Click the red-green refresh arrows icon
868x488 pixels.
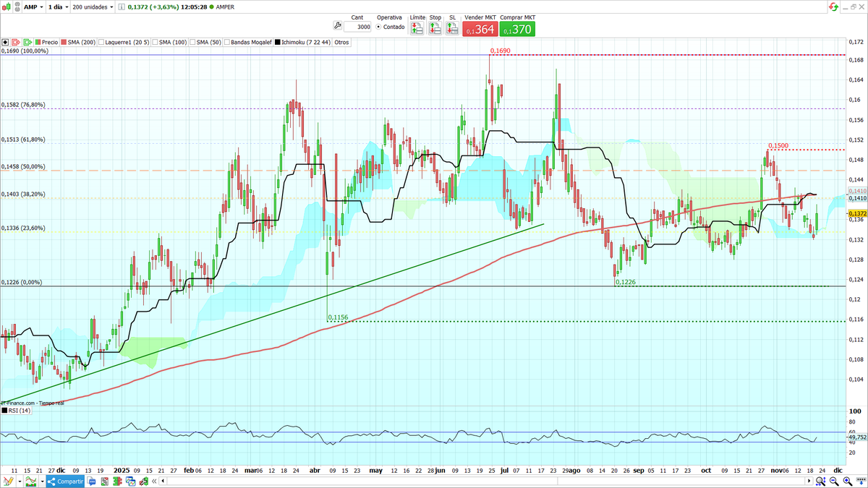click(x=834, y=6)
